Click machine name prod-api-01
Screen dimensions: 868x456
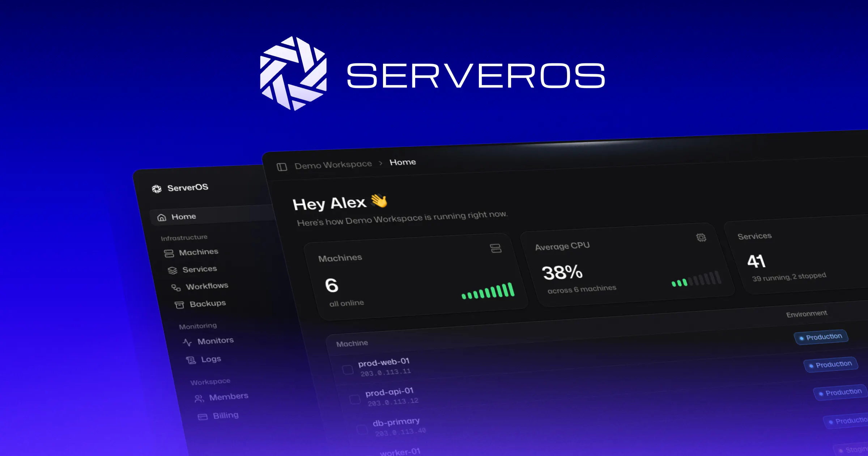(389, 392)
